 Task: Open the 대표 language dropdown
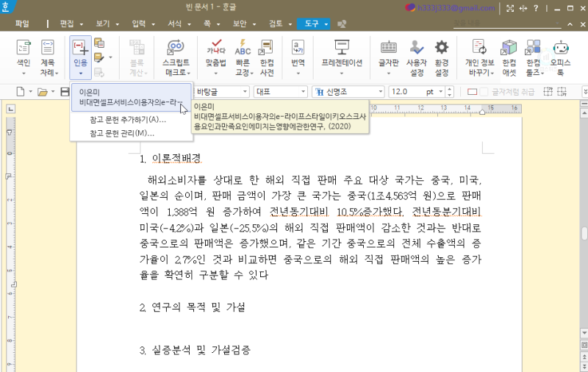(303, 91)
